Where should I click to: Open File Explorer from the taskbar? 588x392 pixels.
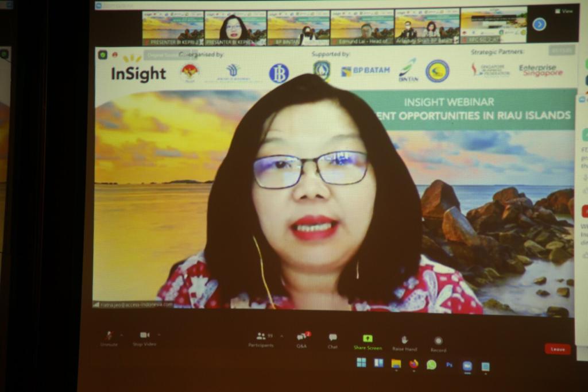tap(396, 363)
